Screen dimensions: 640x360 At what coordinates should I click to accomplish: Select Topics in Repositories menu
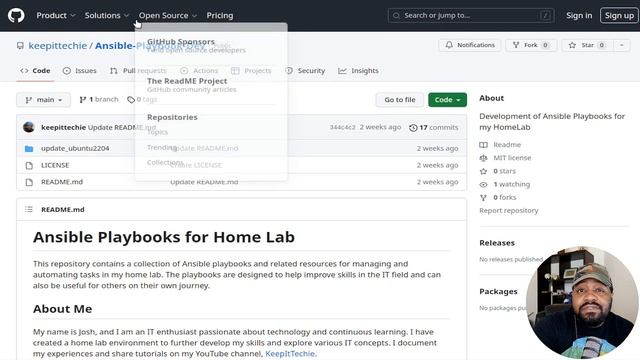[158, 132]
